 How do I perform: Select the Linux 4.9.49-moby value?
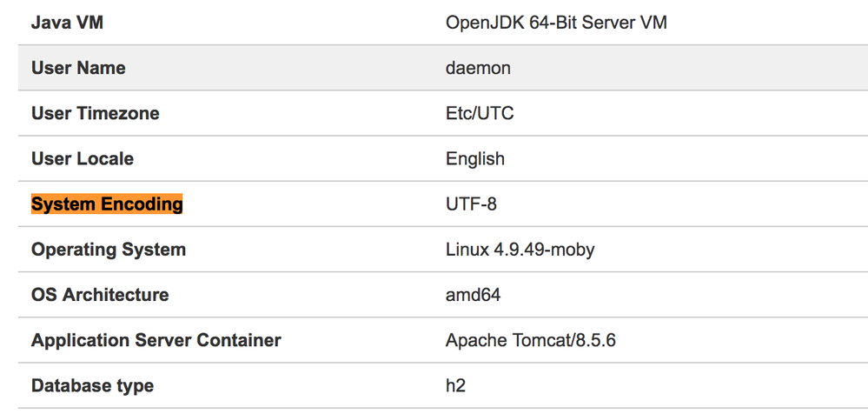(x=520, y=250)
